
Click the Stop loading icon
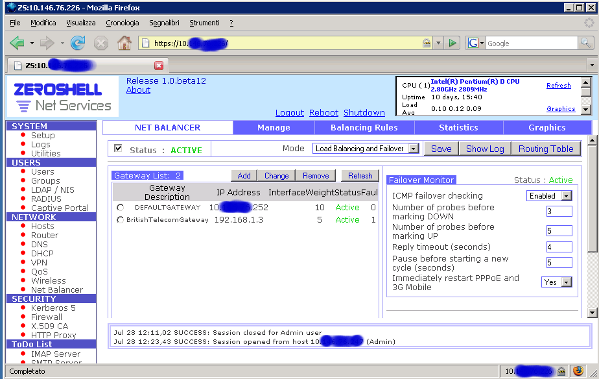101,43
